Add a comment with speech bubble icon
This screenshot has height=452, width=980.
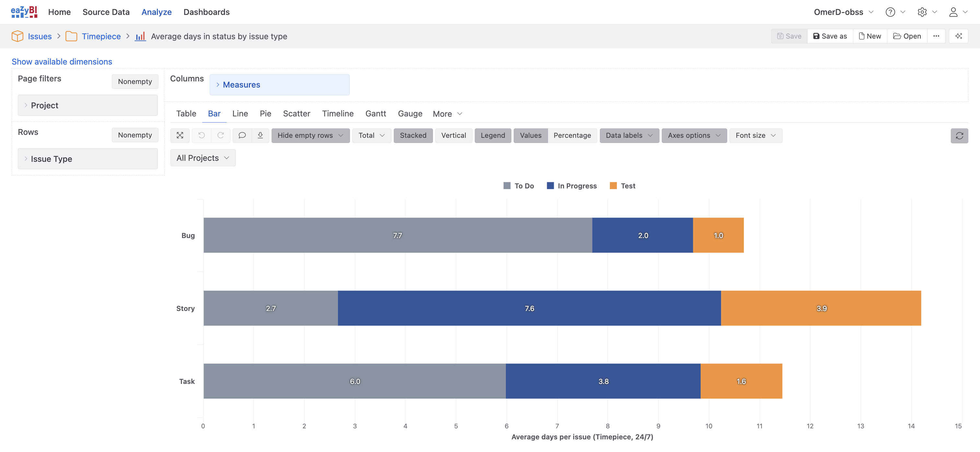pos(242,136)
